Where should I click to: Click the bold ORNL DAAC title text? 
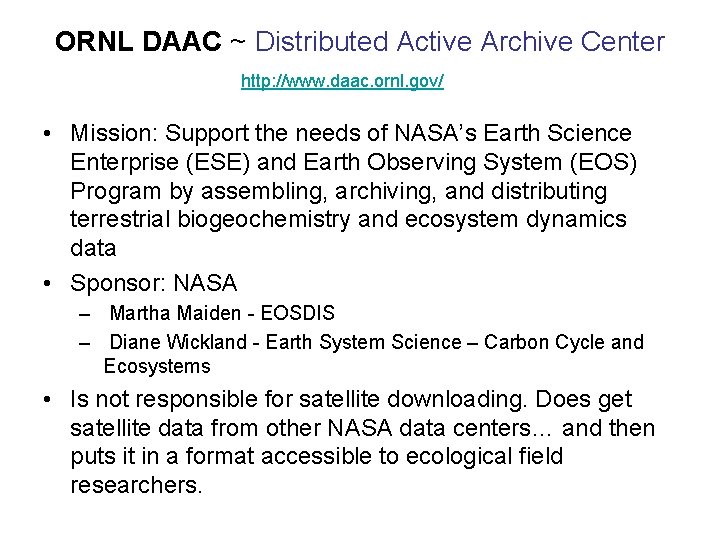(138, 41)
